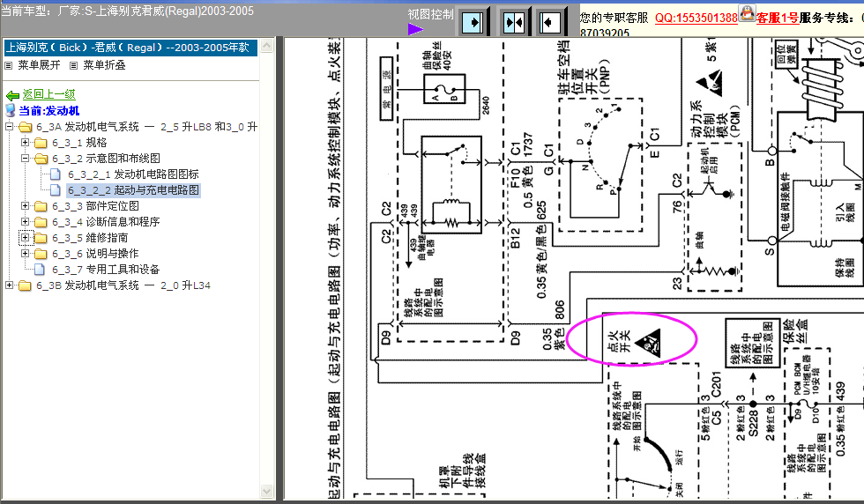
Task: Click the folder icon of 6_3_1 规格
Action: 41,144
